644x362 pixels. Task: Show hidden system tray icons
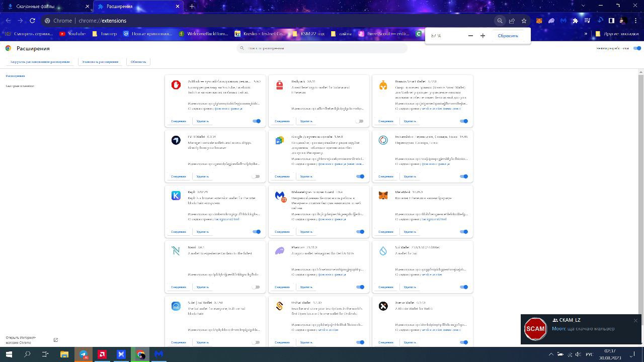[551, 354]
